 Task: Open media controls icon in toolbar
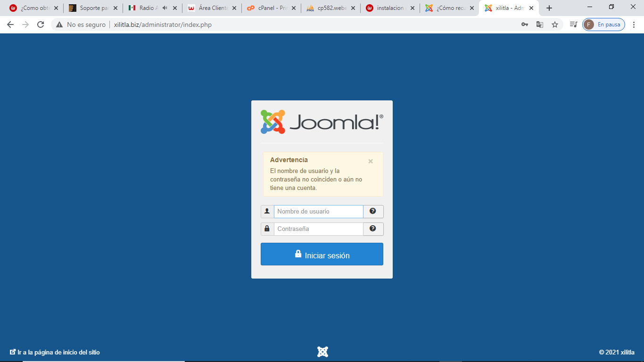pos(573,25)
